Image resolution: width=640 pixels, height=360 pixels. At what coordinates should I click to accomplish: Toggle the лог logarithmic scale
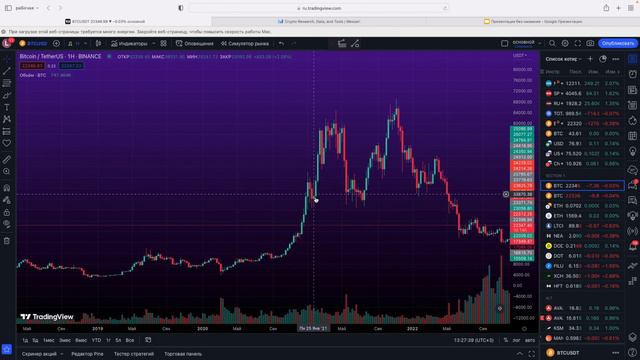(516, 340)
